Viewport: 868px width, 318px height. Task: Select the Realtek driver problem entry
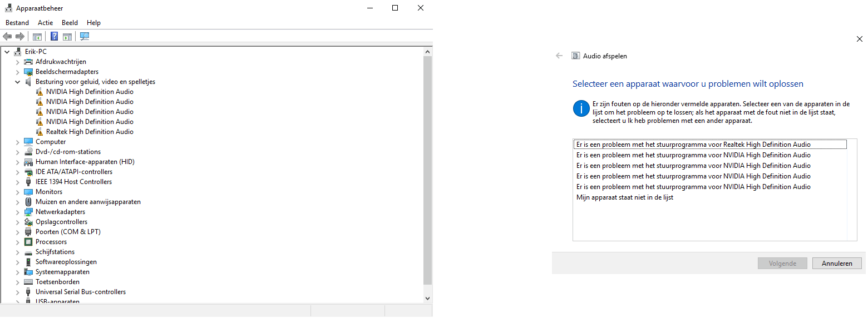(709, 145)
